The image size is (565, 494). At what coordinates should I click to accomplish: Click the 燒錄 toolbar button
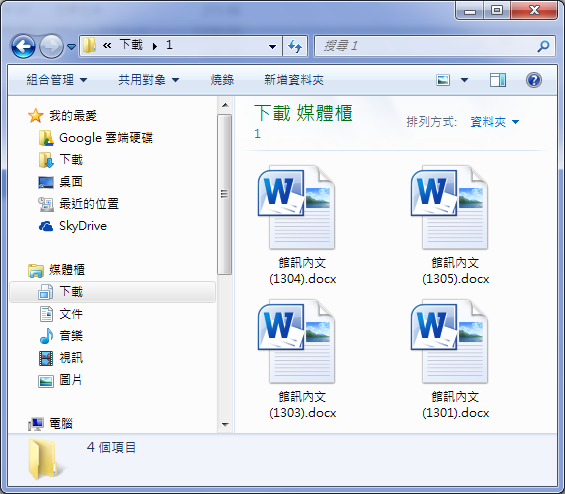(x=222, y=80)
